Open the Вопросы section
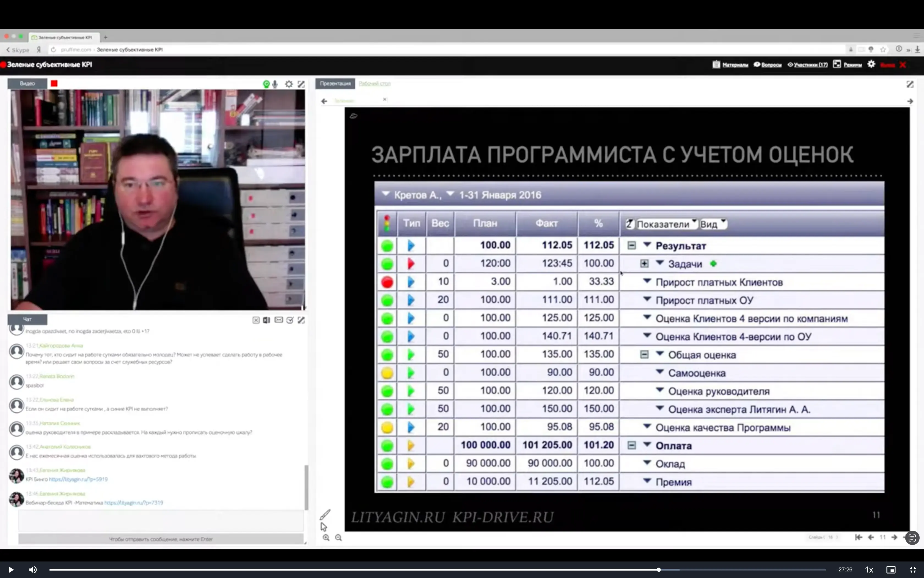This screenshot has height=578, width=924. (x=768, y=65)
